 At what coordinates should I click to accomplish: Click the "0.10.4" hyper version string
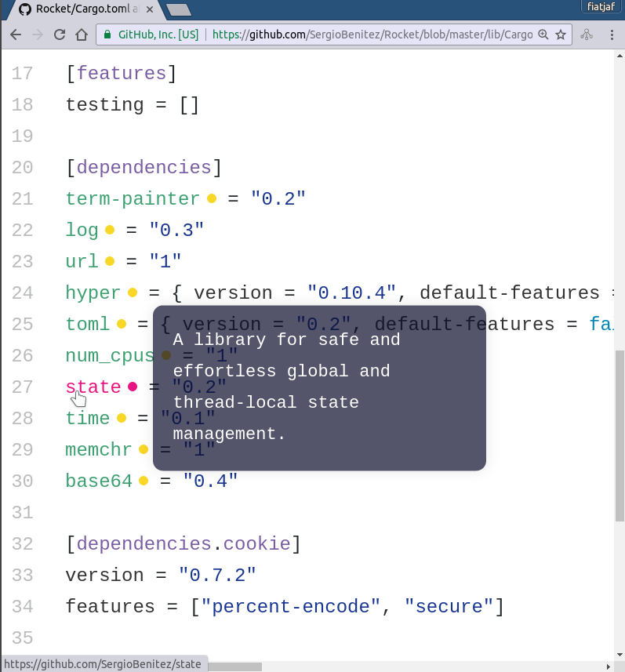pos(351,292)
